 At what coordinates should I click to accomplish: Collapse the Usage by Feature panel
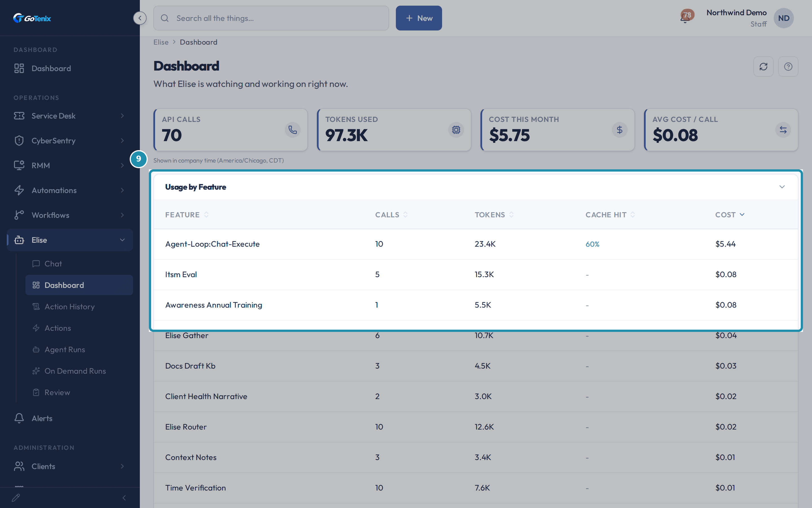(782, 187)
